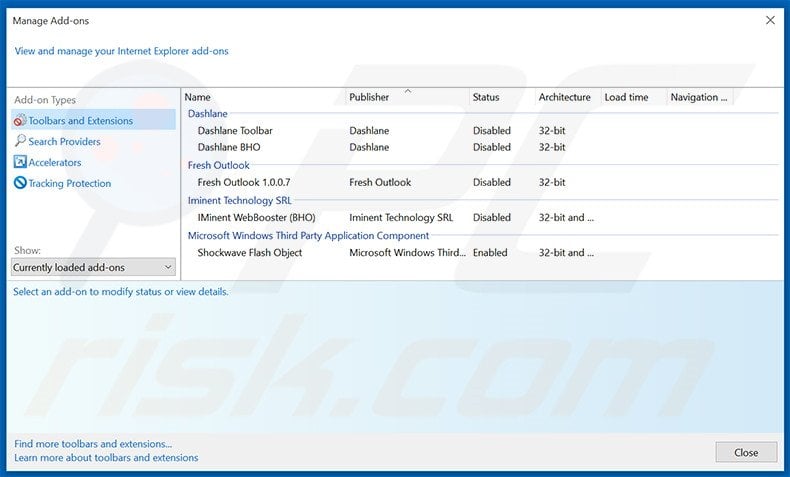Click the Accelerators icon
This screenshot has height=477, width=790.
click(x=20, y=162)
